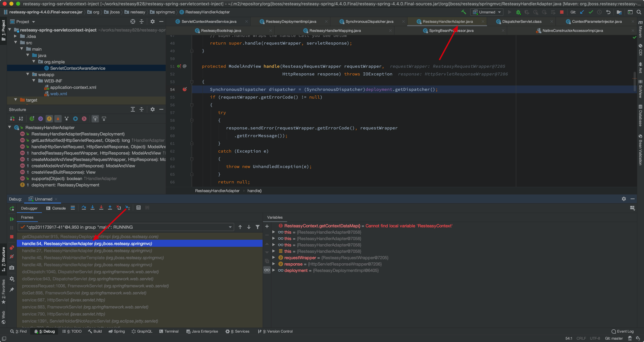Open the thread selector dropdown in Frames
The height and width of the screenshot is (342, 644).
coord(230,227)
